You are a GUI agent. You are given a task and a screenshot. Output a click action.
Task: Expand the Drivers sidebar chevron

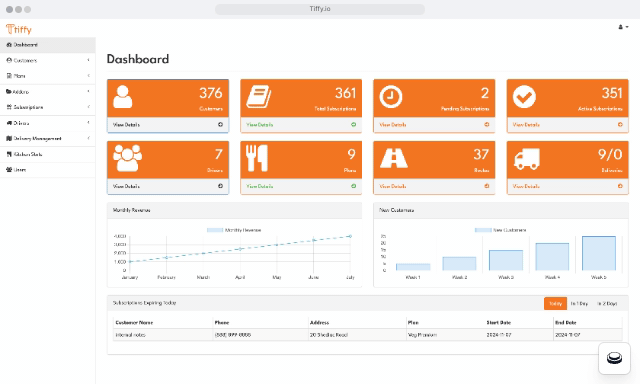coord(89,122)
